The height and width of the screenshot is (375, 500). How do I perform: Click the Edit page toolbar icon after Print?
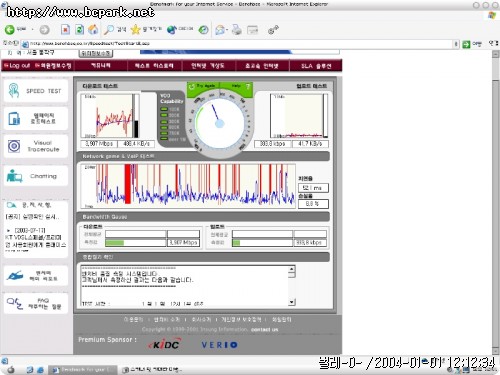point(253,30)
